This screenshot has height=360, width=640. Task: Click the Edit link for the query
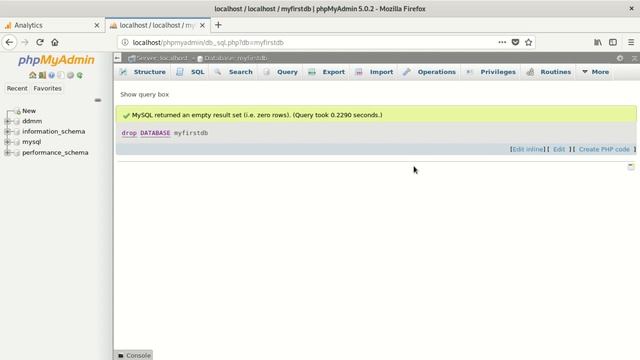(x=559, y=149)
